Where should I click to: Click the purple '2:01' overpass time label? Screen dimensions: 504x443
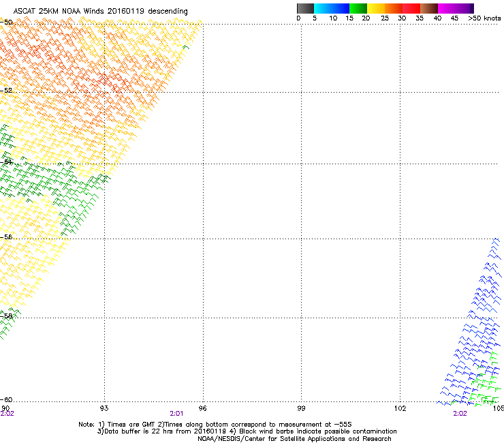(x=176, y=414)
